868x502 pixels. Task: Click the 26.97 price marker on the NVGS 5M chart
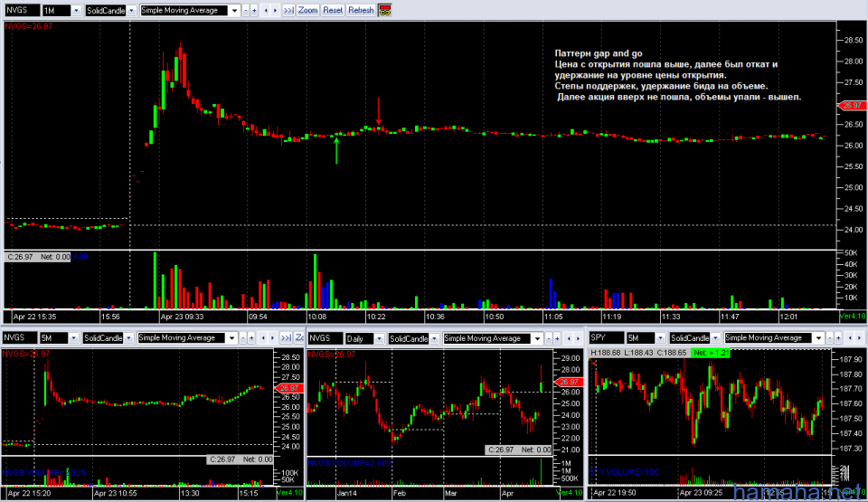pos(288,388)
